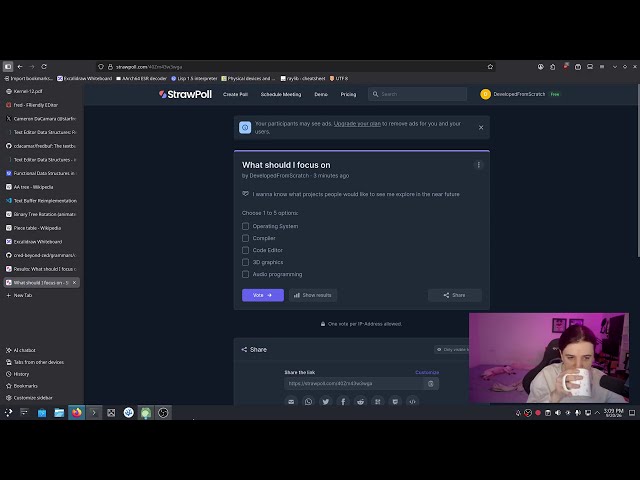Viewport: 640px width, 480px height.
Task: Open the Pricing page
Action: coord(348,94)
